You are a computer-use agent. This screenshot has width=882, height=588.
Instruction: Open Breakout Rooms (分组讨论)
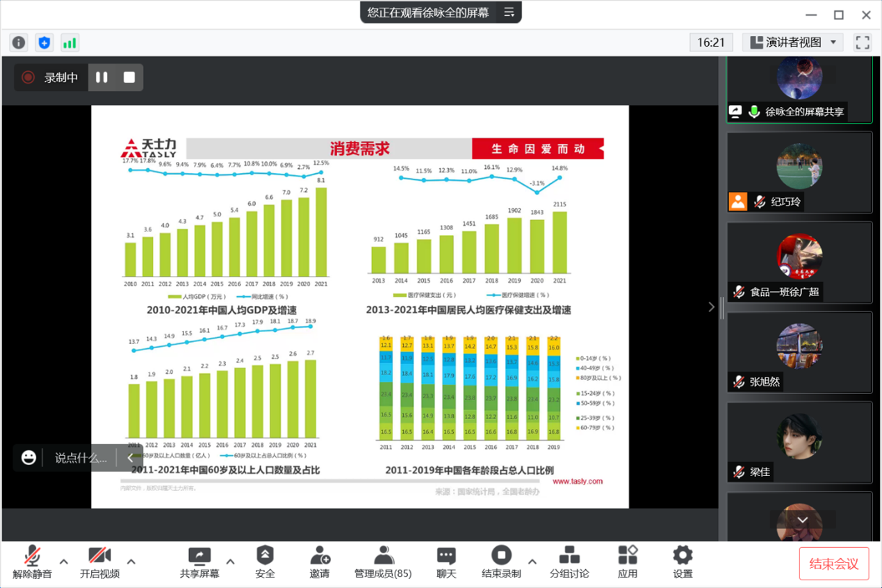569,562
